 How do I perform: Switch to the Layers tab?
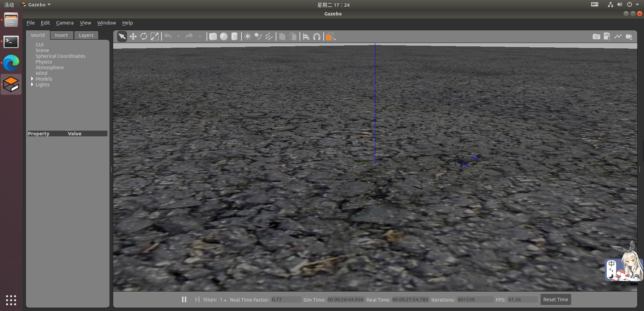[x=86, y=35]
